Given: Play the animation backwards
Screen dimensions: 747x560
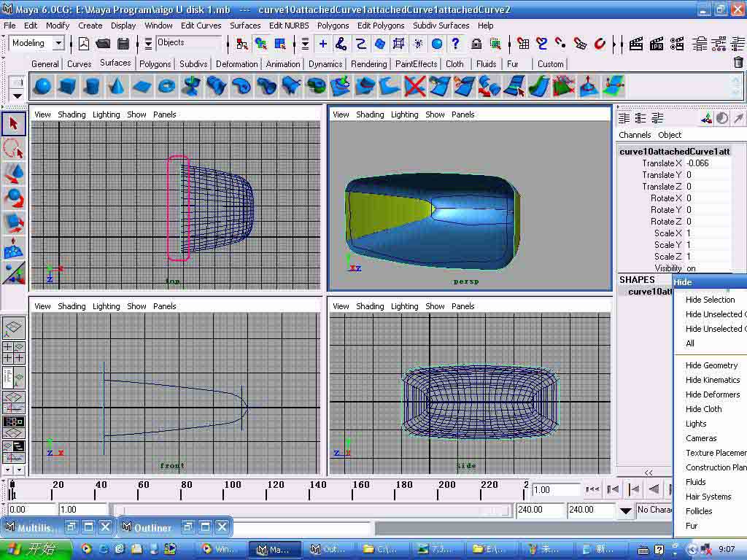Looking at the screenshot, I should click(654, 489).
